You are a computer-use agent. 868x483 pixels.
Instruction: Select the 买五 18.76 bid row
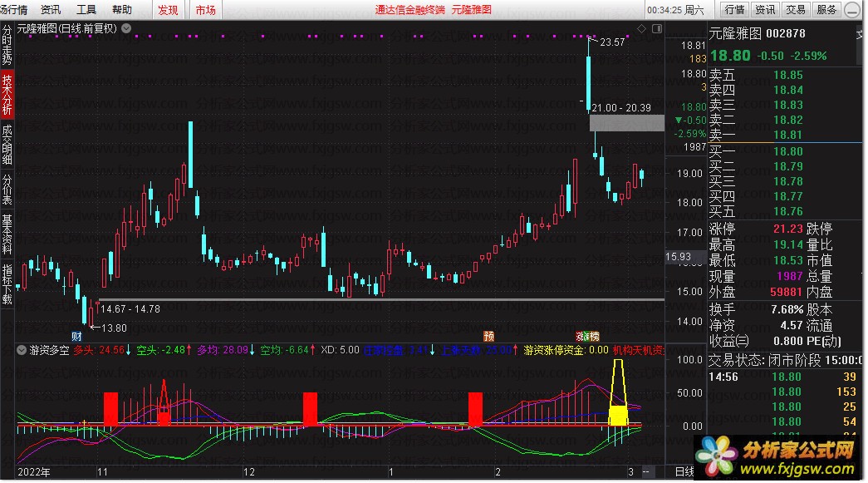pyautogui.click(x=785, y=211)
